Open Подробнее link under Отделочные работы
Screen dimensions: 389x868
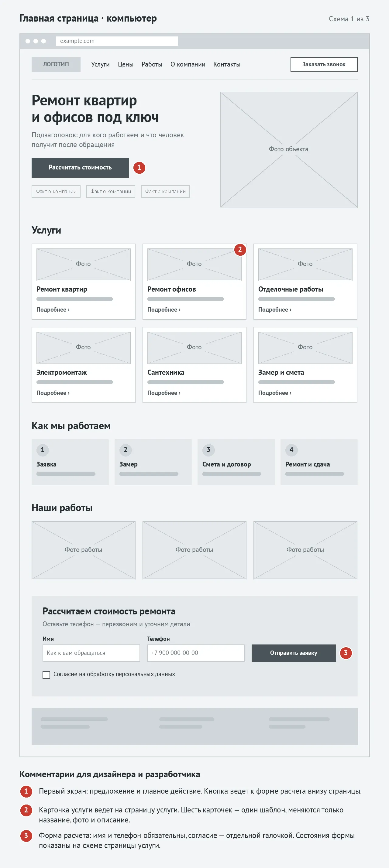(275, 310)
